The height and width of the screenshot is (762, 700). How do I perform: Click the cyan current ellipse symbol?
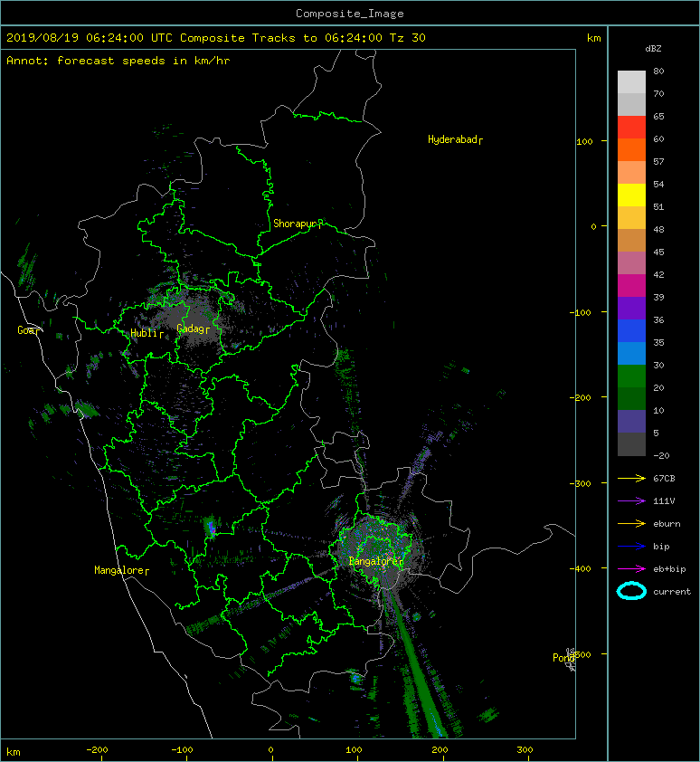coord(631,591)
